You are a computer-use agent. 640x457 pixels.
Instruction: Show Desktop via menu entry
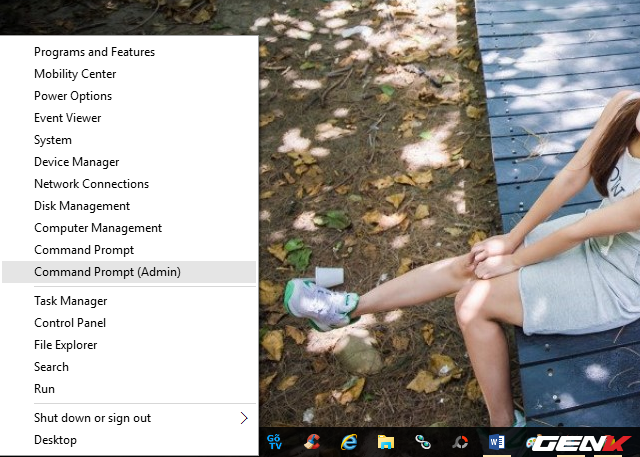tap(129, 440)
